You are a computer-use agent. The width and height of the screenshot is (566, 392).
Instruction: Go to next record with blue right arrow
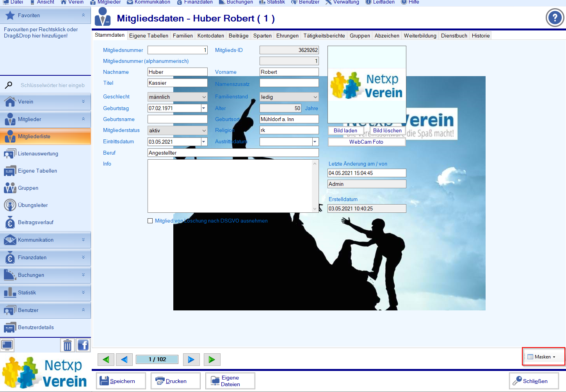point(191,360)
